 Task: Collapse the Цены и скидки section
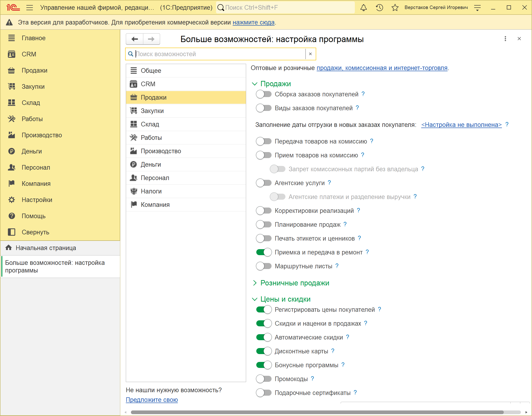click(x=254, y=299)
